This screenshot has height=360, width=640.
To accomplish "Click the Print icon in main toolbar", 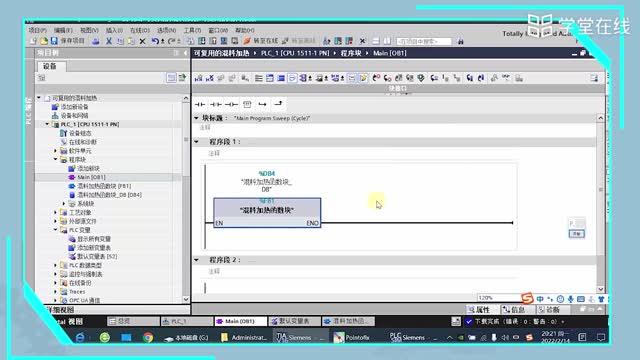I will pyautogui.click(x=96, y=41).
